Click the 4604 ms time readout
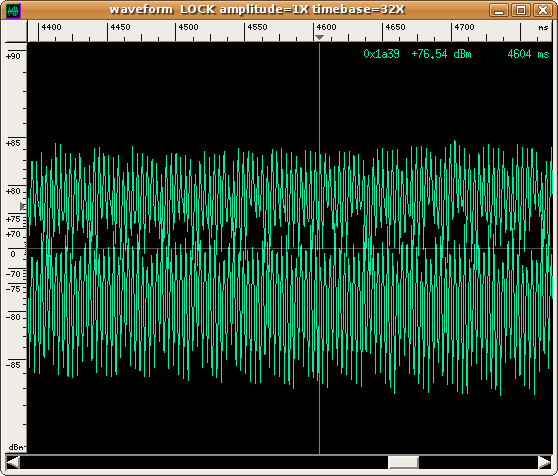558x476 pixels. pos(528,54)
